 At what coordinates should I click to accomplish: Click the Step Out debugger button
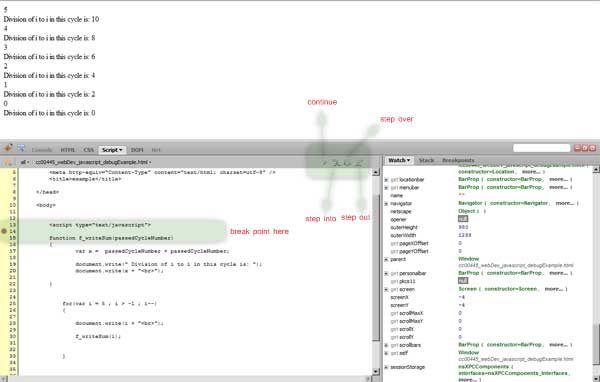tap(359, 163)
